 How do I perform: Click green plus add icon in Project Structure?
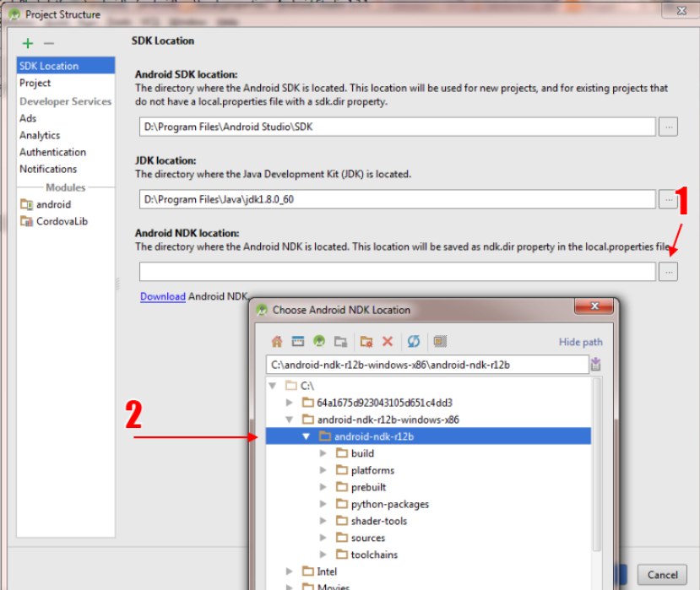pyautogui.click(x=28, y=43)
